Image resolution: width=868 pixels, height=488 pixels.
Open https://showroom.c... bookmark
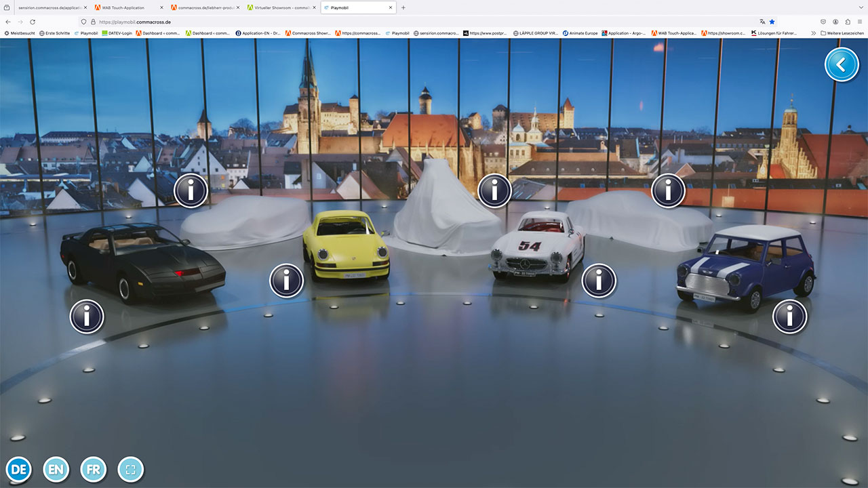pyautogui.click(x=724, y=33)
